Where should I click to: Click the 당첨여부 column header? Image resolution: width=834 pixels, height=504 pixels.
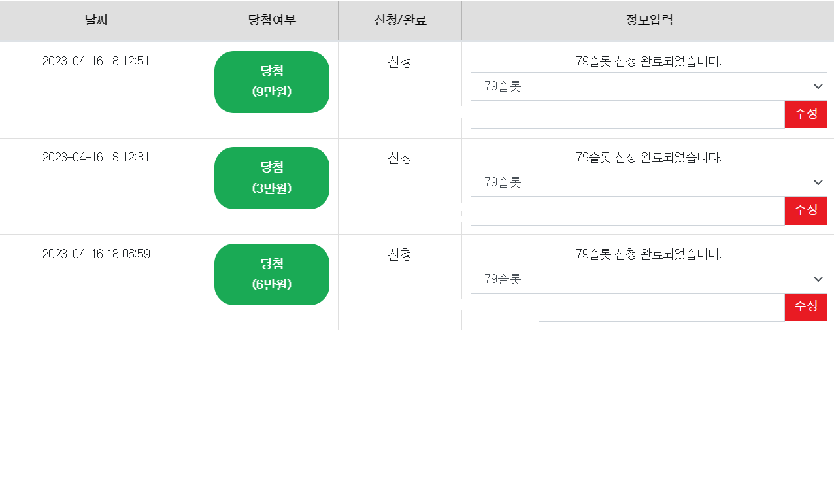point(272,20)
